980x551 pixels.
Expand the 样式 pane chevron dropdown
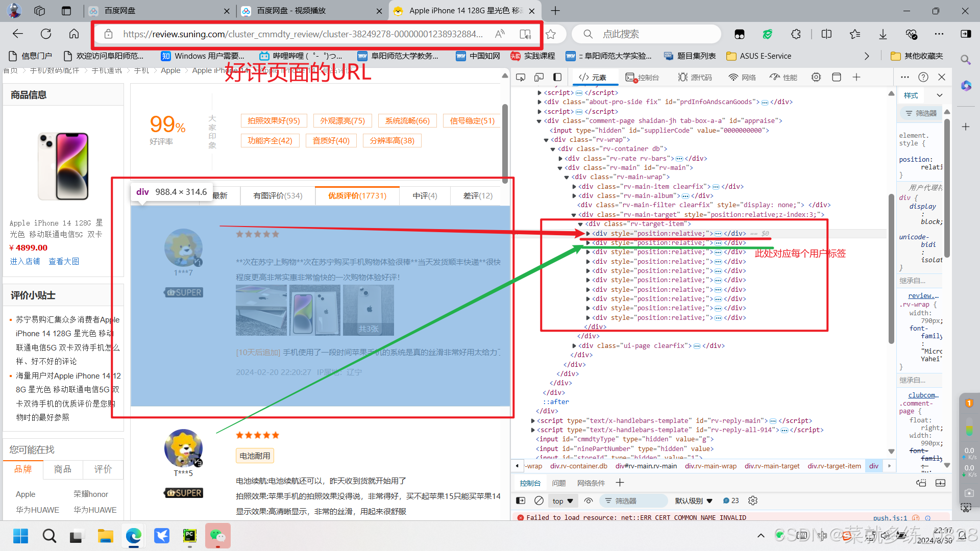point(940,95)
